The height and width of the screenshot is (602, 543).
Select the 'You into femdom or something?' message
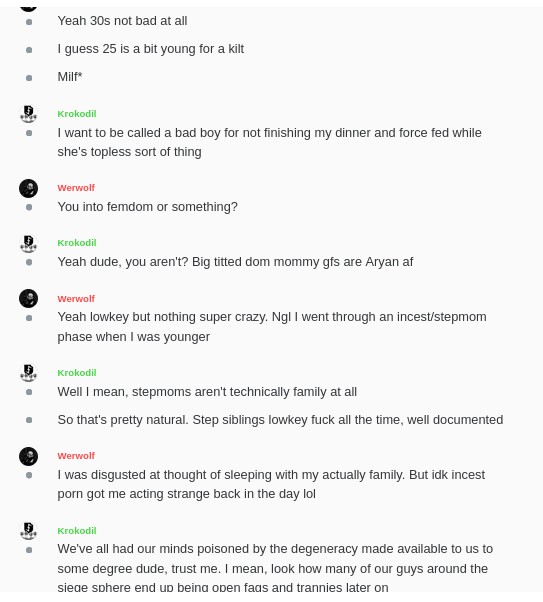click(147, 207)
